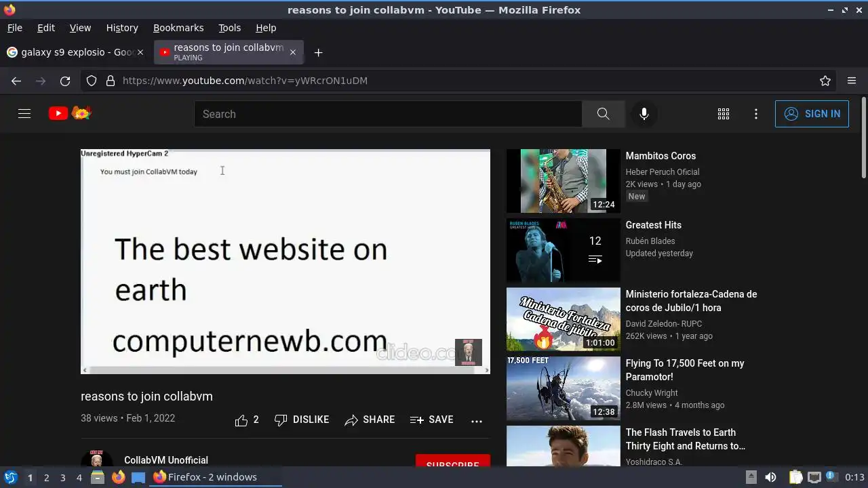This screenshot has width=868, height=488.
Task: Click Rubén Blades channel name
Action: (x=650, y=241)
